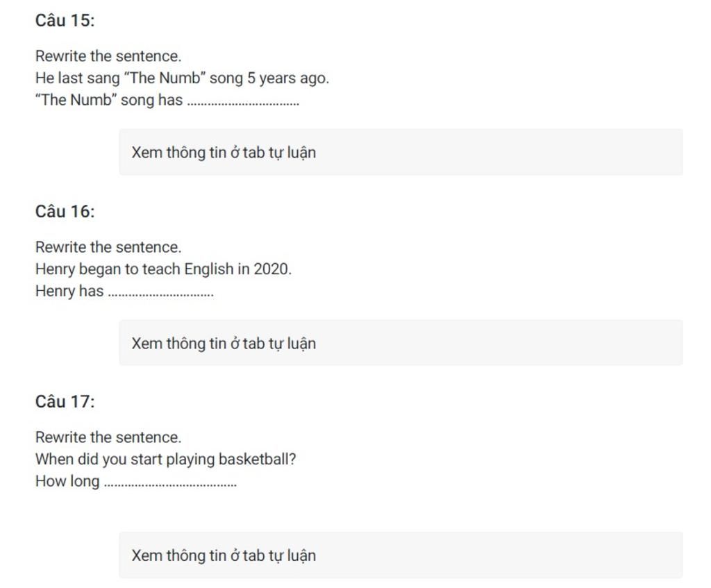Viewport: 711px width, 588px height.
Task: Click the words 'How long' in Câu 17
Action: coord(67,482)
